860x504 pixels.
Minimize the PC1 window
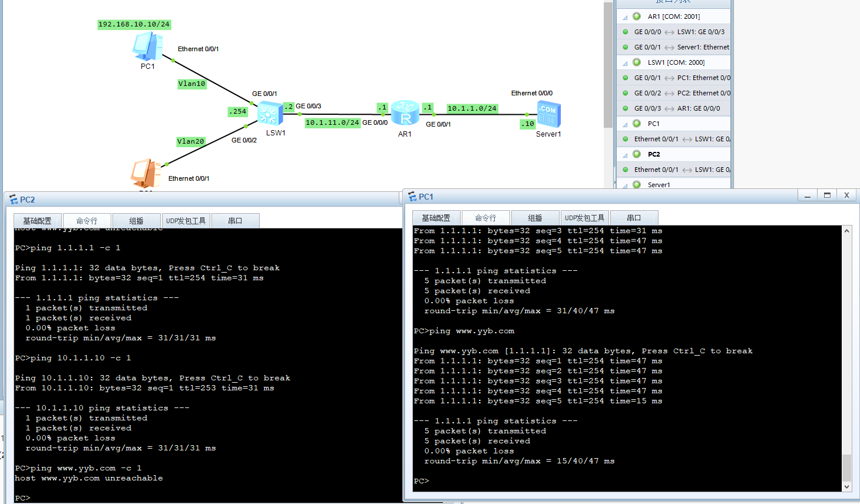pos(808,195)
